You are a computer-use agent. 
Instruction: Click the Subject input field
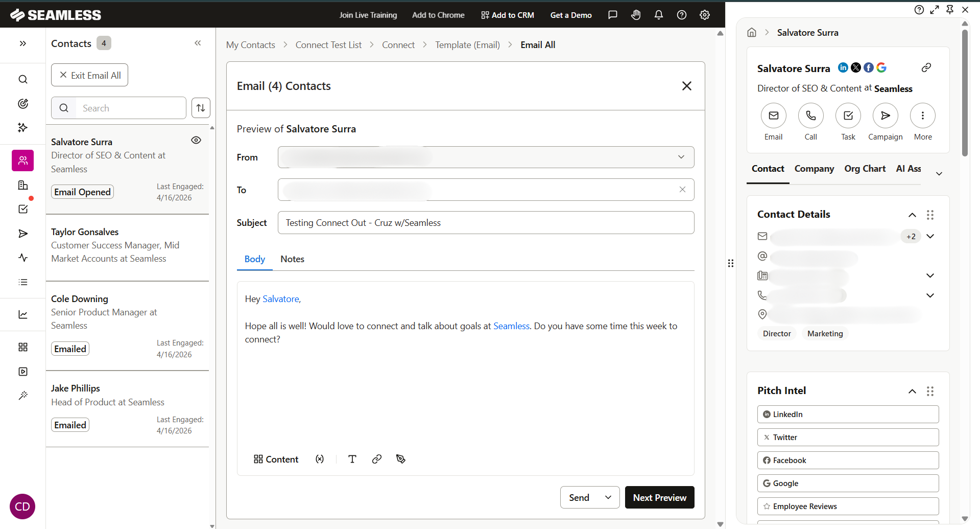486,223
